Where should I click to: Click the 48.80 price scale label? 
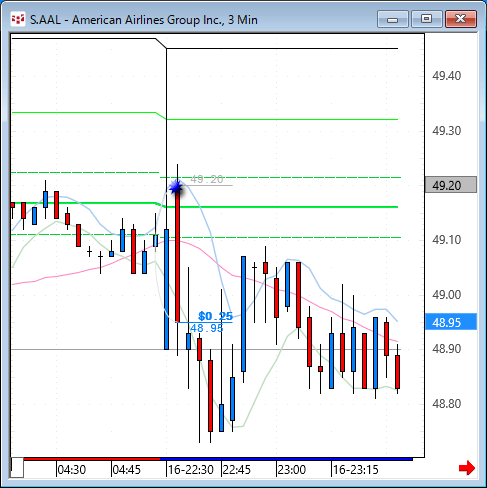(x=447, y=403)
